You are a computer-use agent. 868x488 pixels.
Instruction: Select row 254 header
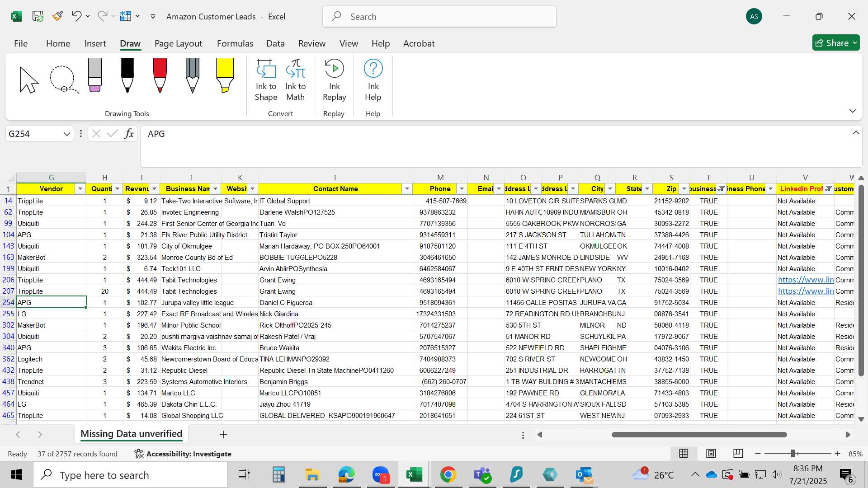coord(8,302)
